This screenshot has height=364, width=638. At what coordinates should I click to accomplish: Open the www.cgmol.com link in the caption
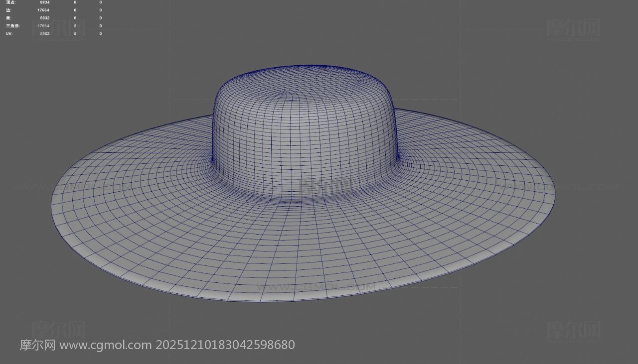click(105, 345)
